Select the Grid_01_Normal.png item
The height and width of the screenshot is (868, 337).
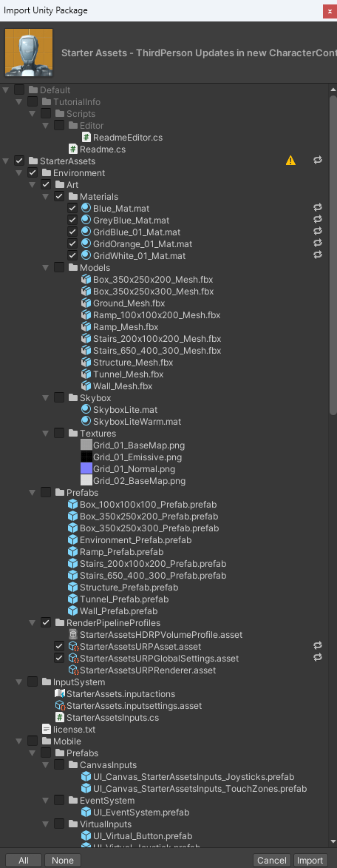tap(127, 469)
